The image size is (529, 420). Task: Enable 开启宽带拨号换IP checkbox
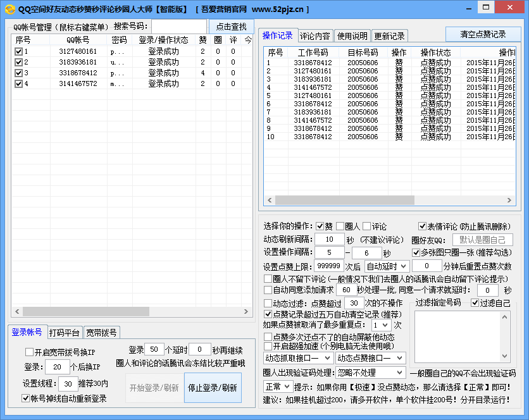point(29,352)
